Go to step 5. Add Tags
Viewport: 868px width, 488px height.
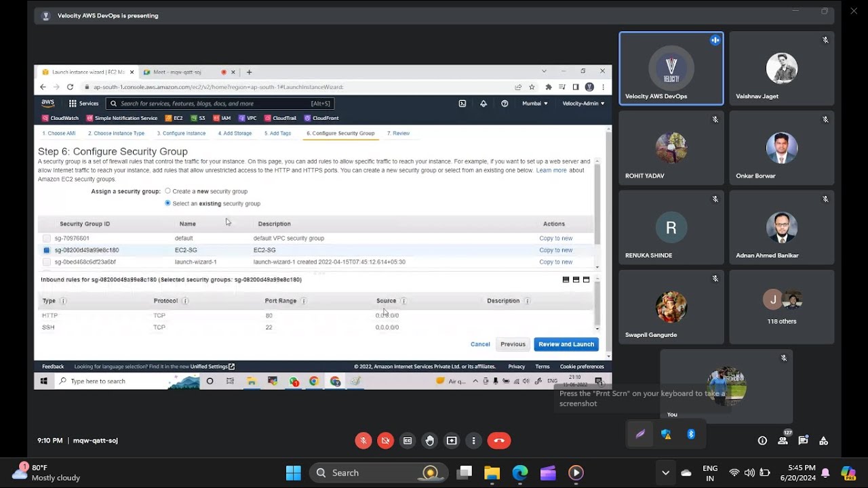point(277,134)
